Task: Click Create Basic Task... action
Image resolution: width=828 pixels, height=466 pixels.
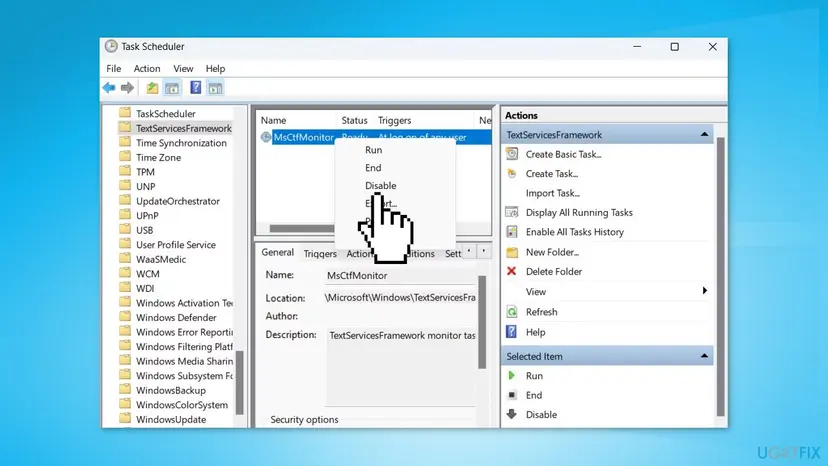Action: click(563, 154)
